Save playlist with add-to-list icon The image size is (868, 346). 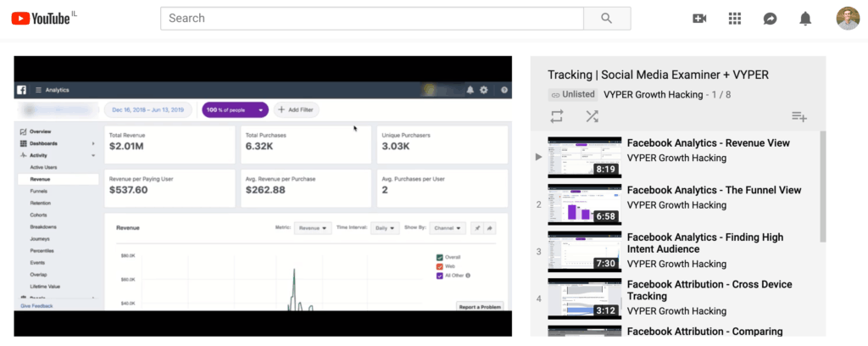tap(798, 116)
